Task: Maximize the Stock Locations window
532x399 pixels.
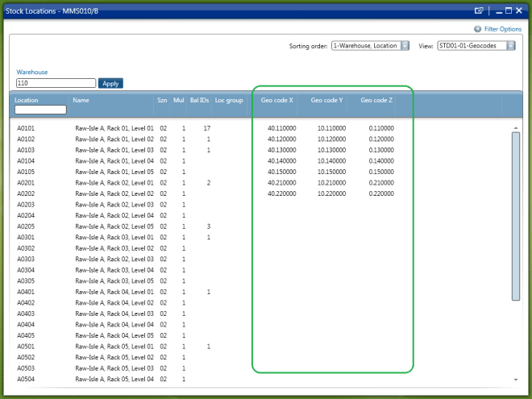Action: 508,11
